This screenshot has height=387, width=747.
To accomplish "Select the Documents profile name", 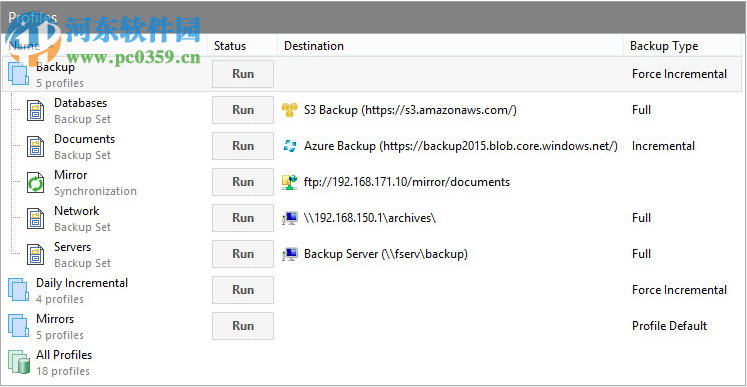I will point(84,139).
